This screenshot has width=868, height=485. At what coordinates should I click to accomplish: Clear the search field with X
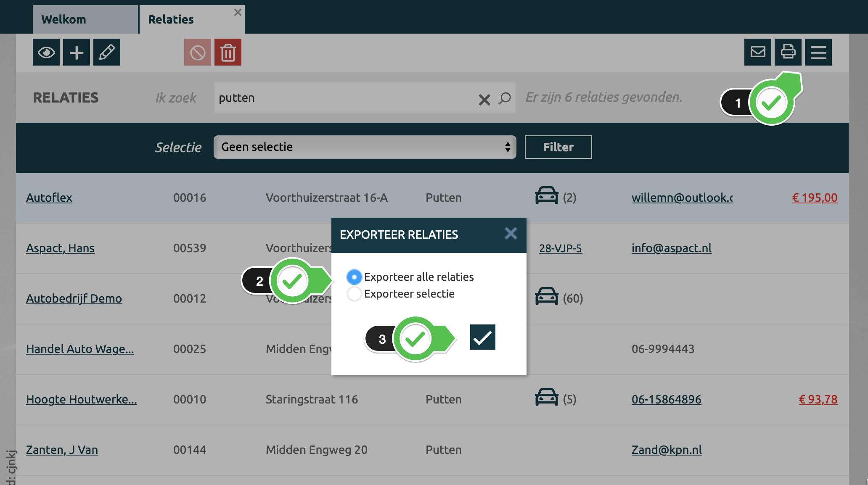click(x=484, y=100)
